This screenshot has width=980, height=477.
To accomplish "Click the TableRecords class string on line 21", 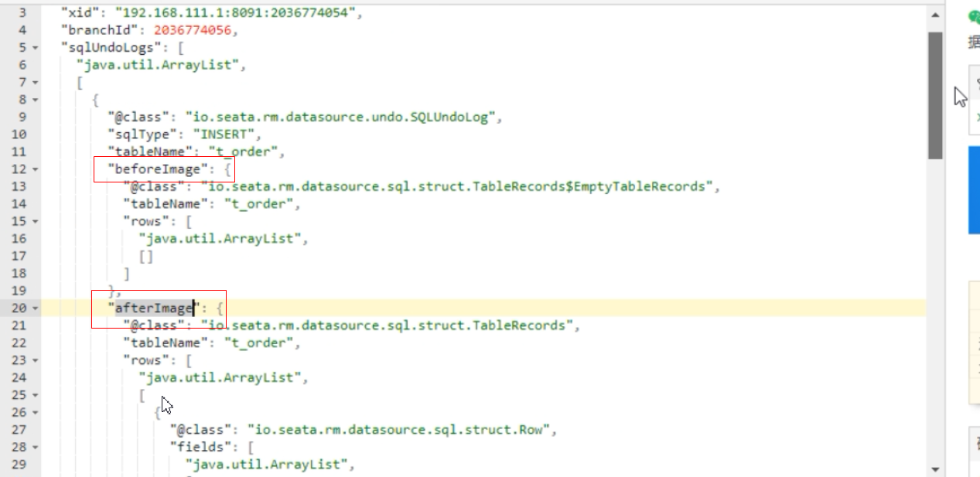I will tap(387, 326).
